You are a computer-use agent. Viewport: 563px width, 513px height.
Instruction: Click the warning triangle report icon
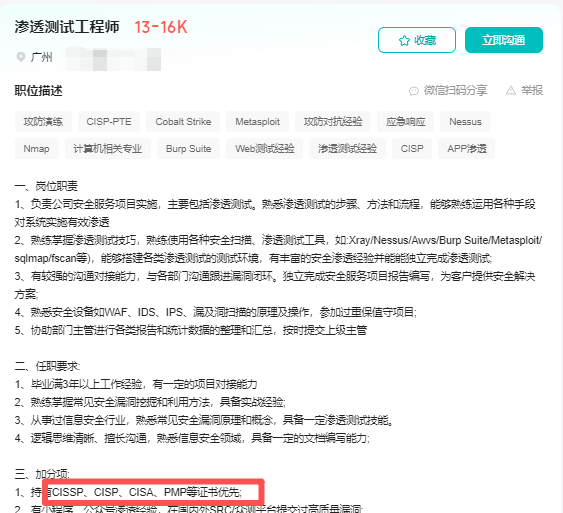(x=511, y=90)
